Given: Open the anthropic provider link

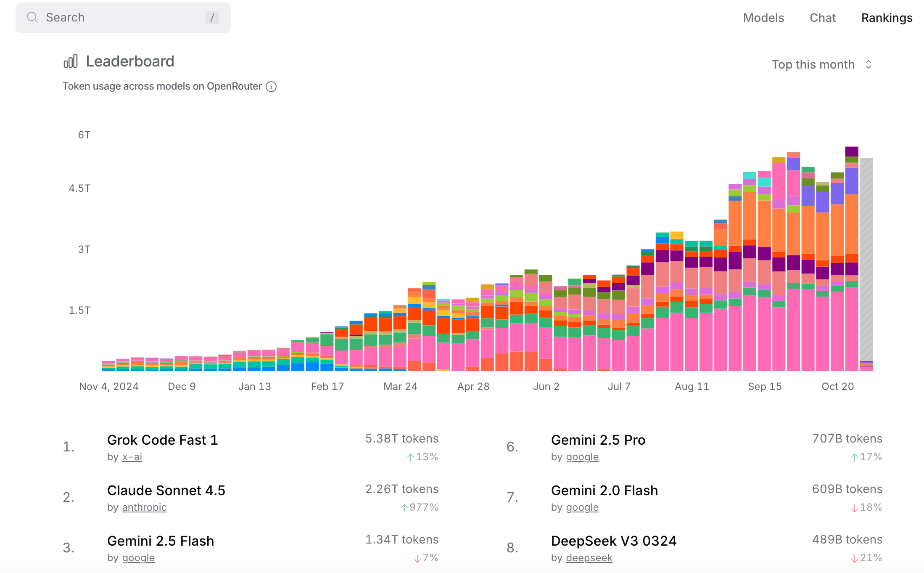Looking at the screenshot, I should [x=144, y=507].
